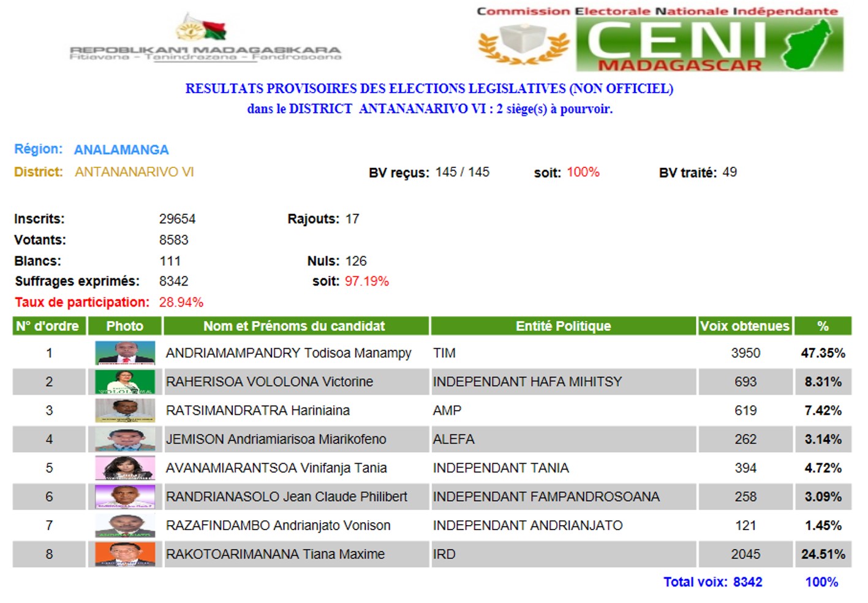The image size is (868, 603).
Task: Open photo of RAKOTOARIMANANA Tiana Maxime
Action: click(125, 555)
